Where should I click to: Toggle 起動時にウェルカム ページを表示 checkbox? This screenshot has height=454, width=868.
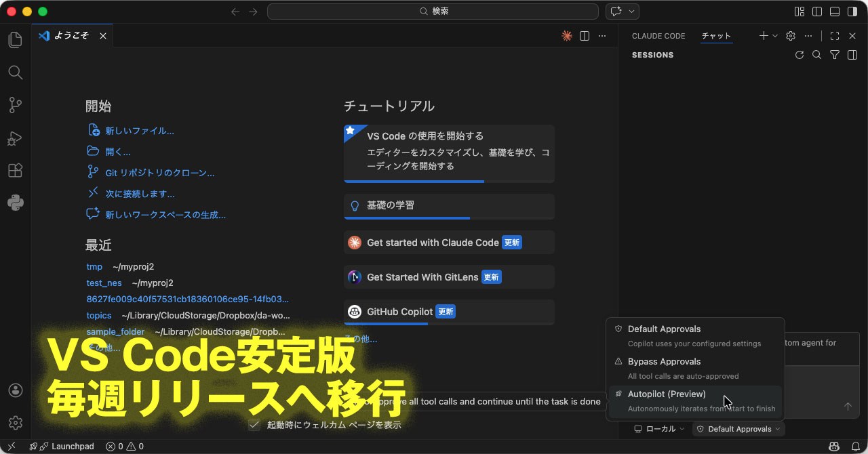[254, 425]
